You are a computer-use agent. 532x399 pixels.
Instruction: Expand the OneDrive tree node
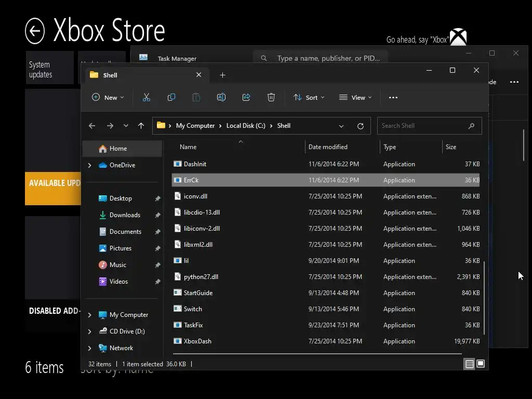89,165
